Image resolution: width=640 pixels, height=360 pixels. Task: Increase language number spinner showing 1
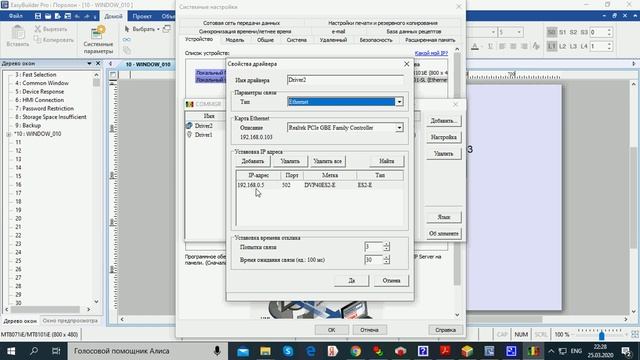609,44
